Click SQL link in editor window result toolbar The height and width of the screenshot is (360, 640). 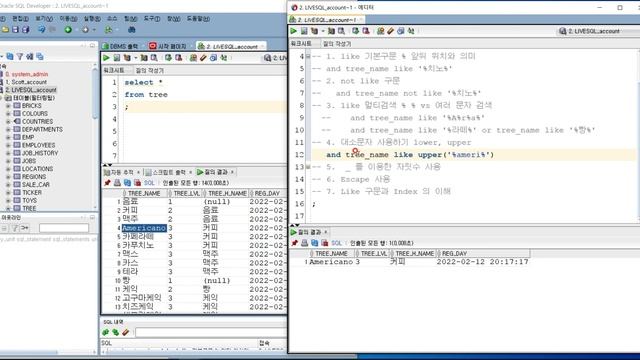tap(336, 243)
